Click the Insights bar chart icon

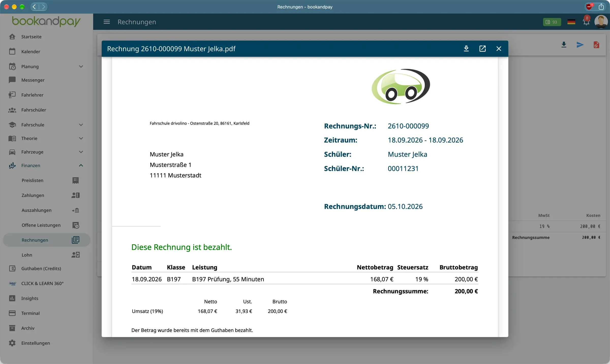coord(12,298)
